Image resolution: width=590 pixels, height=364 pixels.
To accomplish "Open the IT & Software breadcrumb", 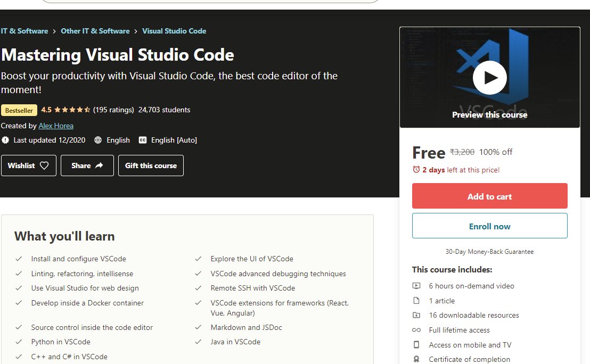I will (24, 31).
